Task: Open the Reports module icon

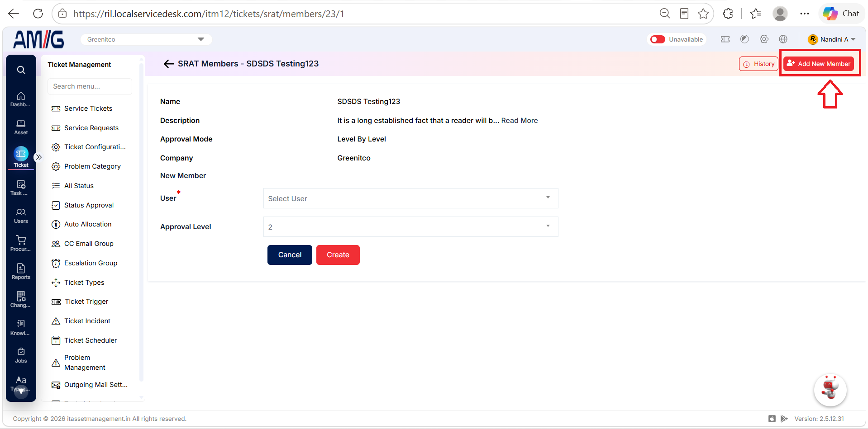Action: [21, 272]
